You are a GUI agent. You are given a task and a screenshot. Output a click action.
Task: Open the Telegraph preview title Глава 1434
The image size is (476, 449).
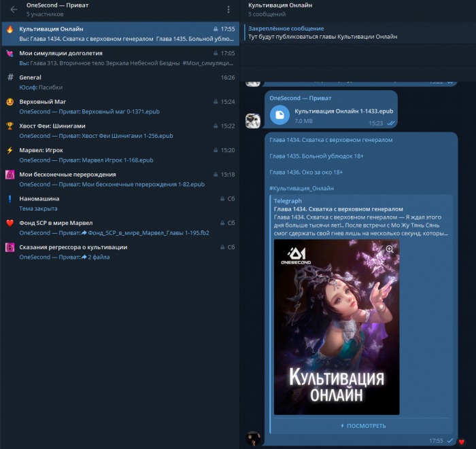(x=338, y=209)
